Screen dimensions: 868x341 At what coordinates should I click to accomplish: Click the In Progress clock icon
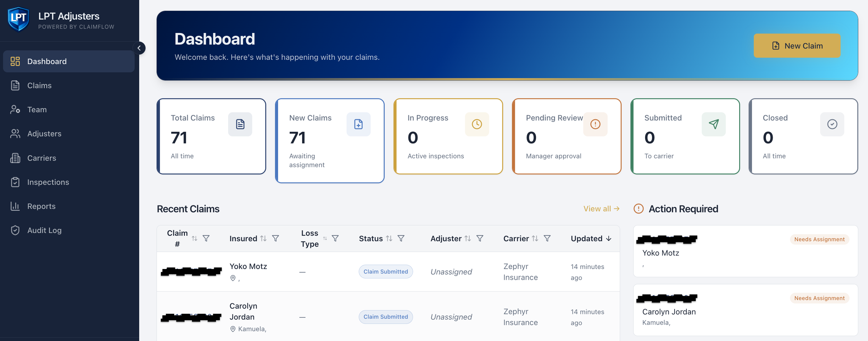(x=477, y=124)
